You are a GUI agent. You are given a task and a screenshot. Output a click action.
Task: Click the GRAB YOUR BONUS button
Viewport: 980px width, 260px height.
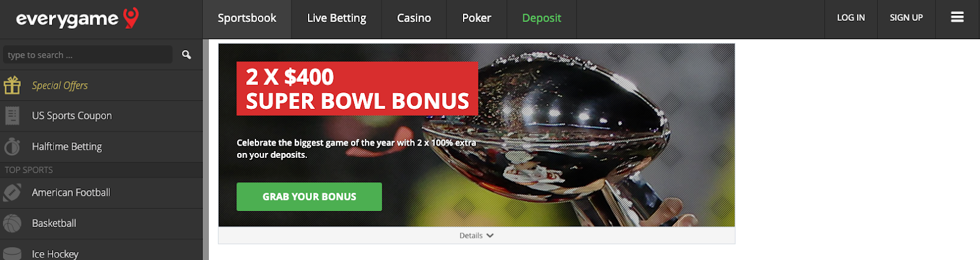[x=309, y=196]
